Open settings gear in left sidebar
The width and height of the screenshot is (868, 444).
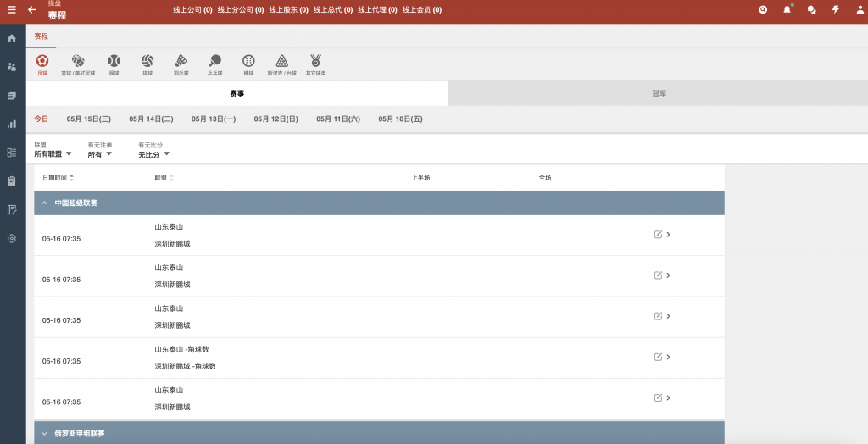[x=12, y=239]
